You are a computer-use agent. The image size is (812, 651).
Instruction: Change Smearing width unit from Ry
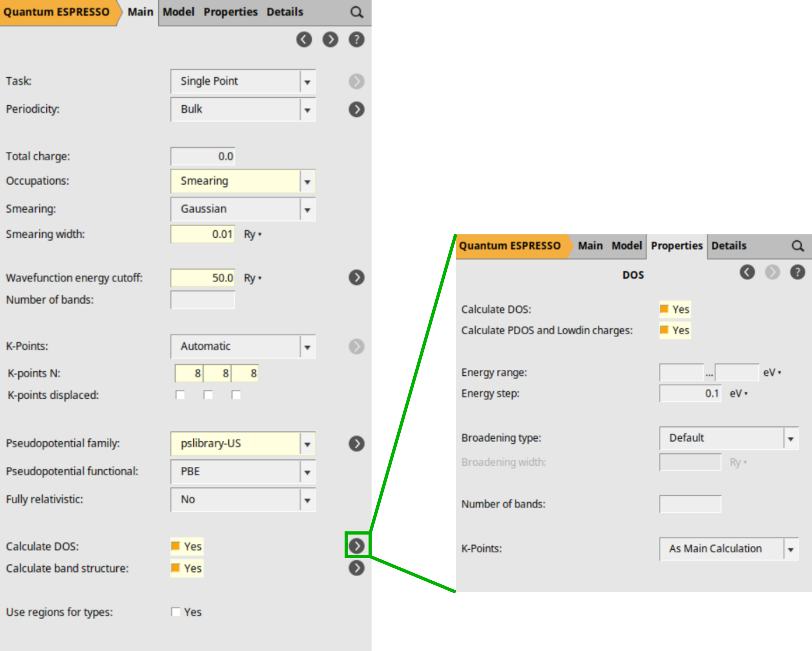click(x=252, y=234)
